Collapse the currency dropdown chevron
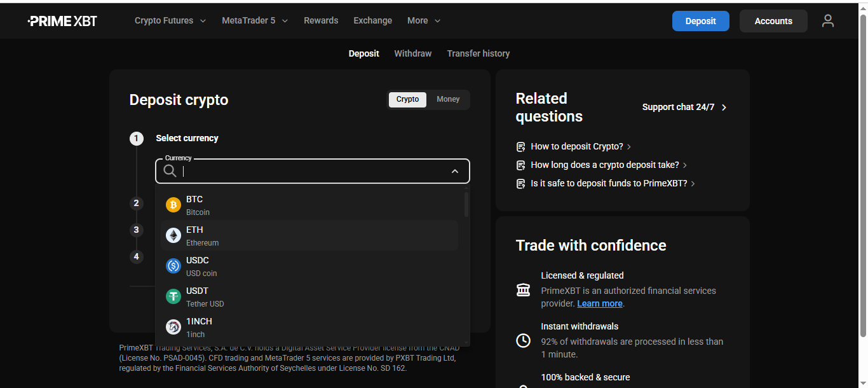Image resolution: width=868 pixels, height=388 pixels. (454, 171)
